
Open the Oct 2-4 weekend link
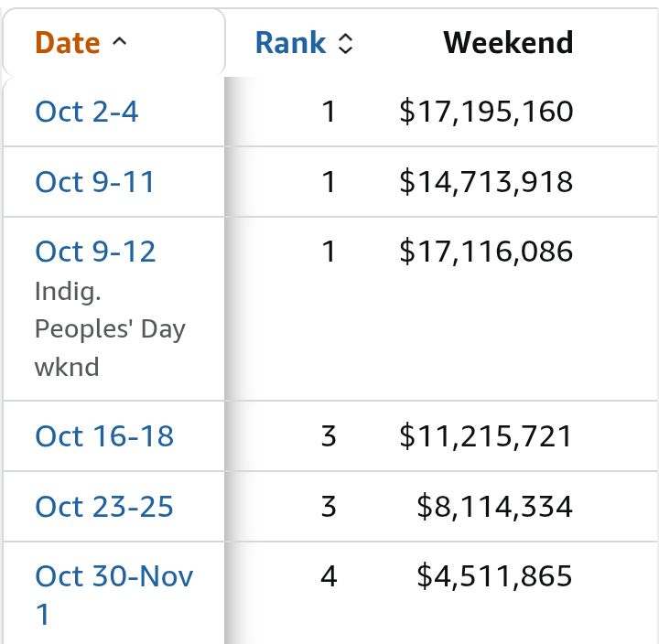pos(87,112)
